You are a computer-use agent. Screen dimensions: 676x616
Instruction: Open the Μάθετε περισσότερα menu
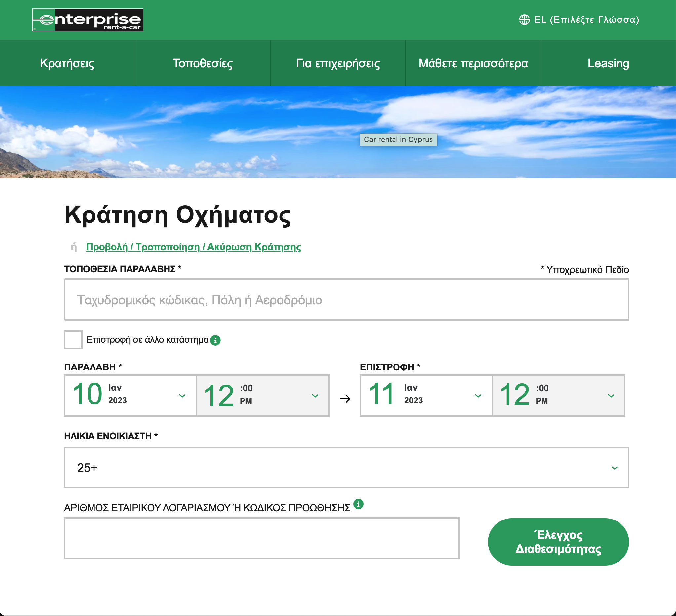coord(473,63)
